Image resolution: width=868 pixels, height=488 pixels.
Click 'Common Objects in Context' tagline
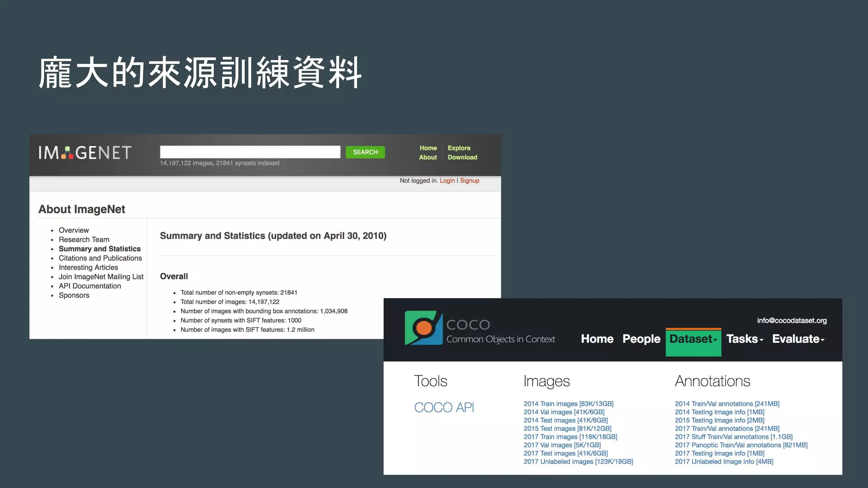click(x=501, y=339)
